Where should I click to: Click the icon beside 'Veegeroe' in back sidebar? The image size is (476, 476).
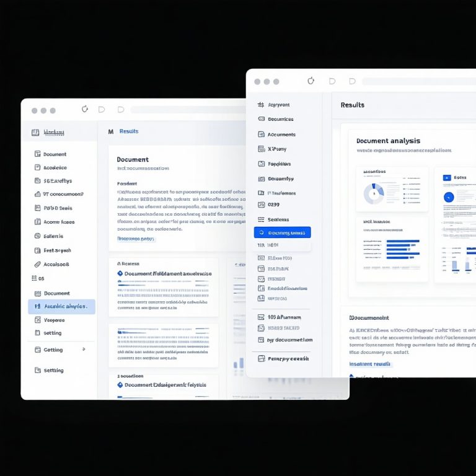tap(37, 320)
